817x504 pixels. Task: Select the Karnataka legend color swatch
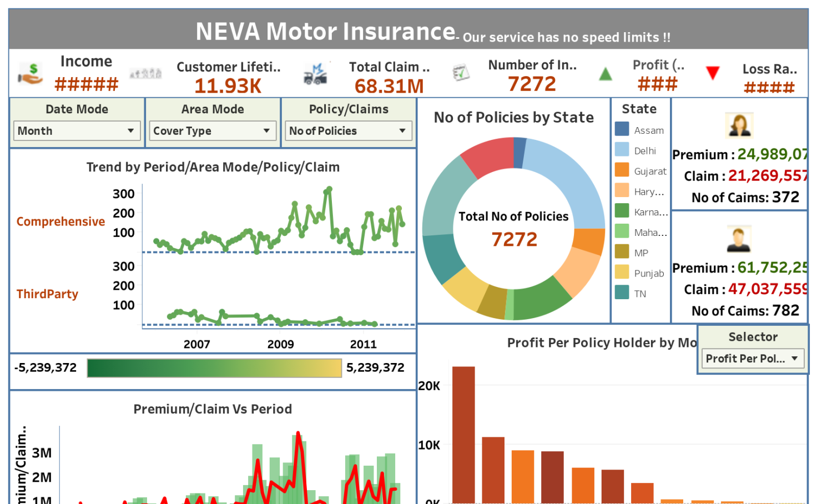(x=622, y=211)
